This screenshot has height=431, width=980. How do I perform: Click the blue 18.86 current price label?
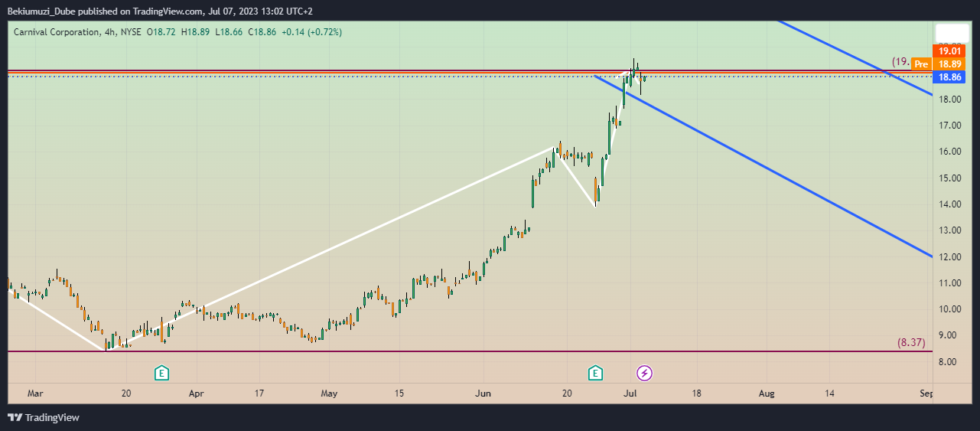tap(950, 77)
